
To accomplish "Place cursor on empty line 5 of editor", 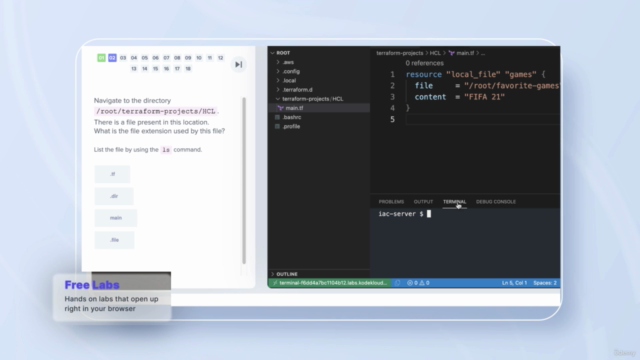I will (483, 119).
